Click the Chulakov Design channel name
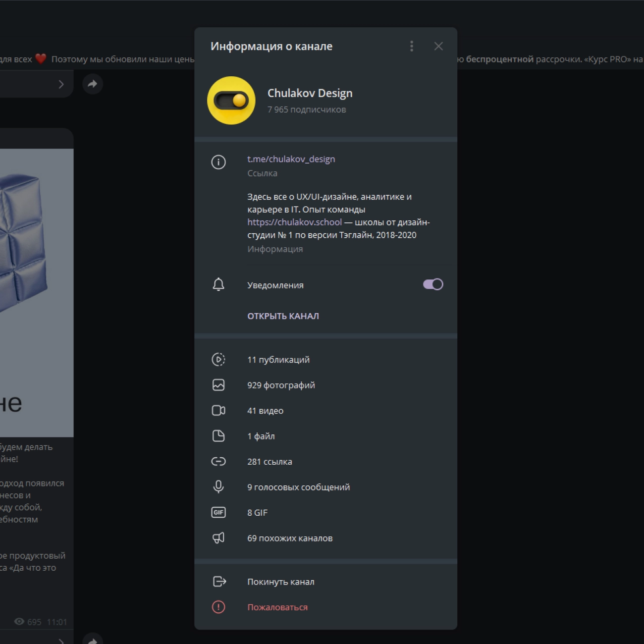 [310, 93]
